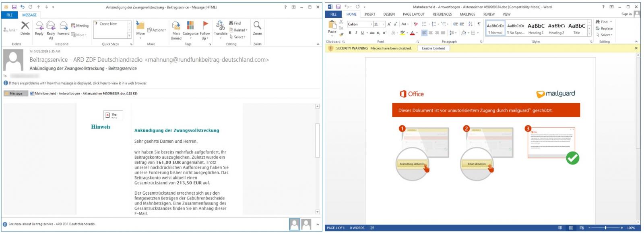Viewport: 644px width, 233px height.
Task: Click the Reply icon in Outlook
Action: [39, 29]
